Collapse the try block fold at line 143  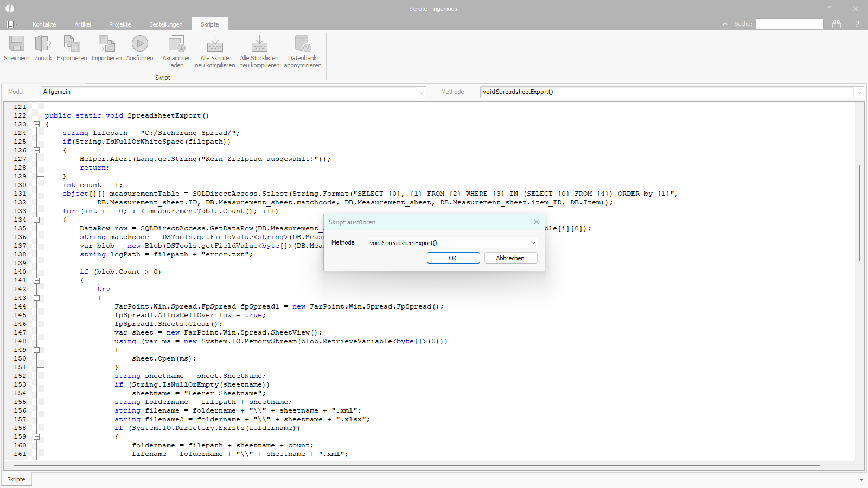(37, 298)
